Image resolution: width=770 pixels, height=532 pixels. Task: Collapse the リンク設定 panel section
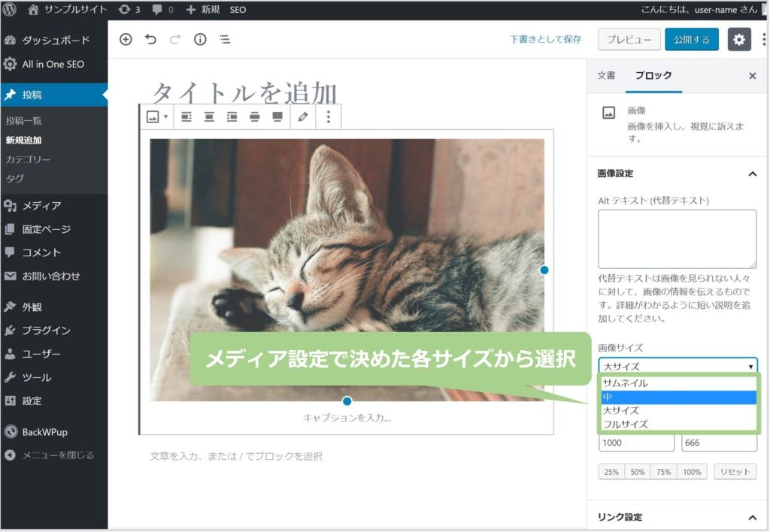pos(752,517)
